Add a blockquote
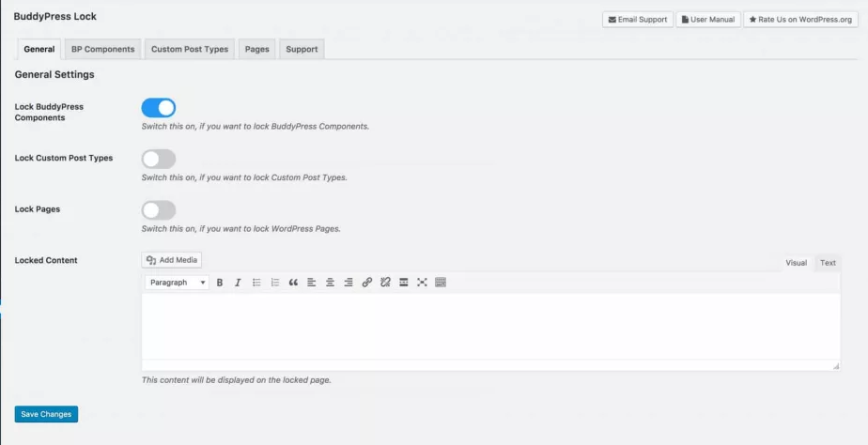This screenshot has height=445, width=868. (x=293, y=283)
